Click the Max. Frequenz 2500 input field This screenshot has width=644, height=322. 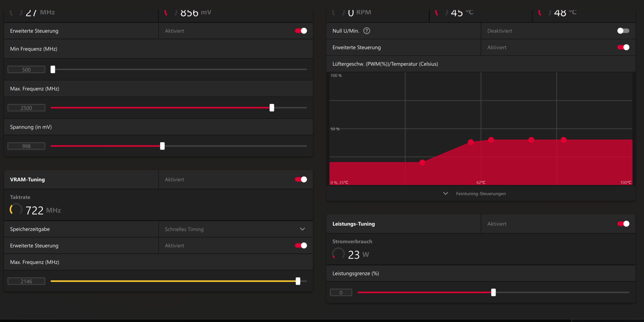[26, 108]
